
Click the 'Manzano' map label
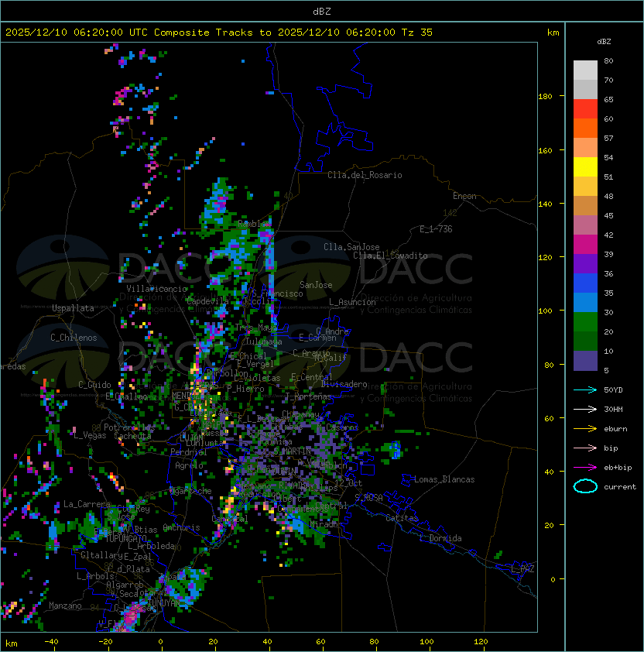point(65,606)
